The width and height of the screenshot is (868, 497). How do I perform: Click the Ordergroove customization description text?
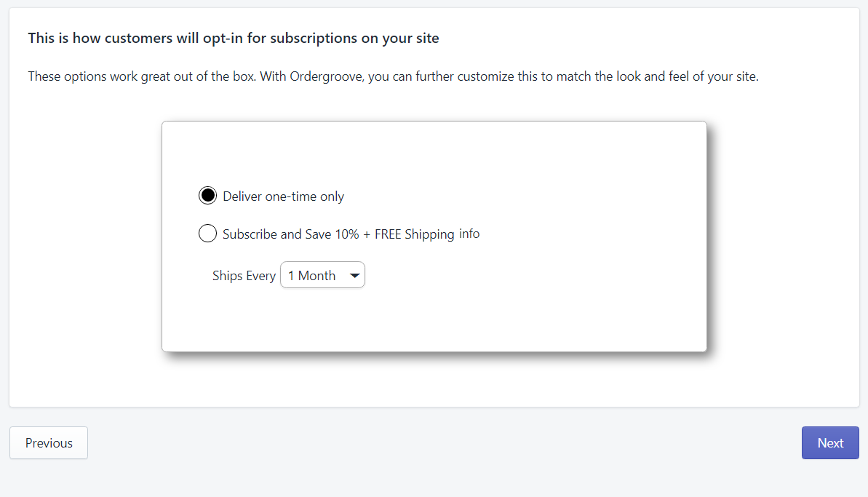(393, 76)
